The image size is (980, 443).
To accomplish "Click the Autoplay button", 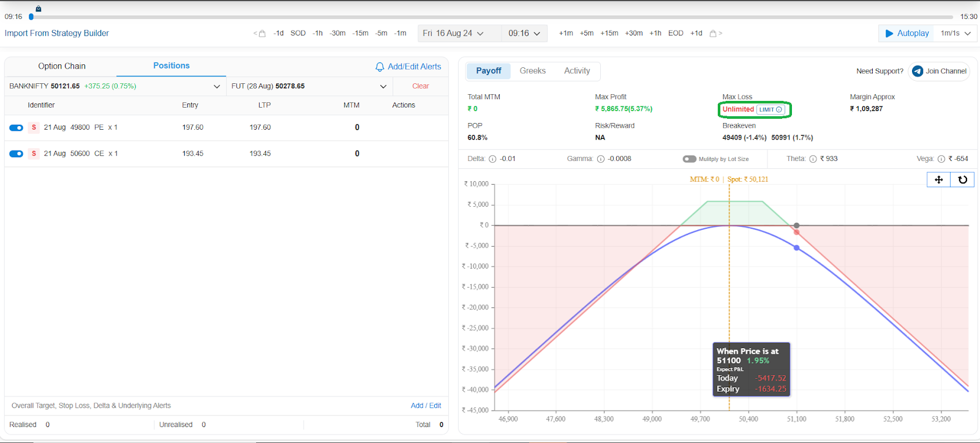I will coord(907,34).
